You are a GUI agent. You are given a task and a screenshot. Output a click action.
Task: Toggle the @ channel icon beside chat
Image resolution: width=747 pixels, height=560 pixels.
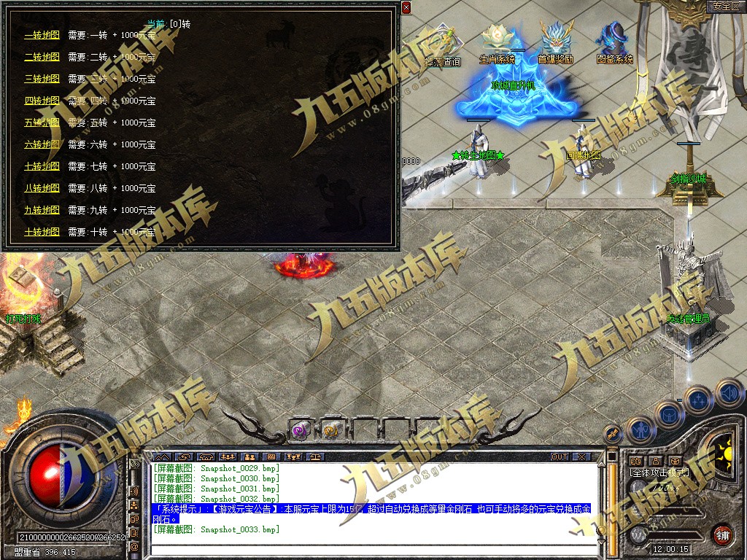click(134, 547)
